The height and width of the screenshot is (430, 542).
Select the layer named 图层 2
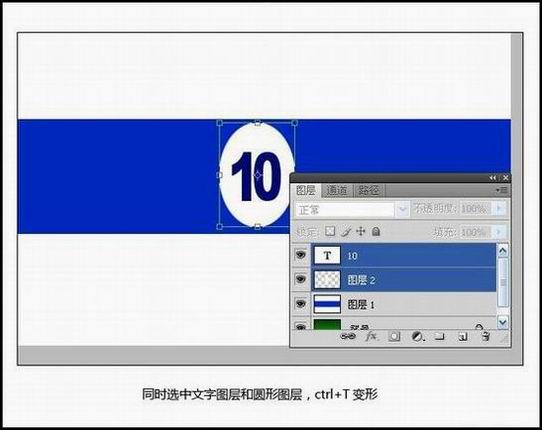pyautogui.click(x=404, y=279)
